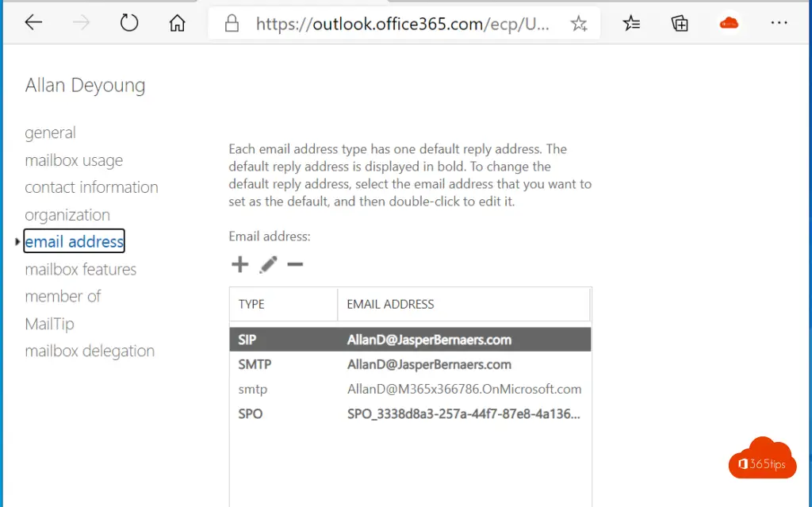Open the favorites list icon

[x=631, y=23]
